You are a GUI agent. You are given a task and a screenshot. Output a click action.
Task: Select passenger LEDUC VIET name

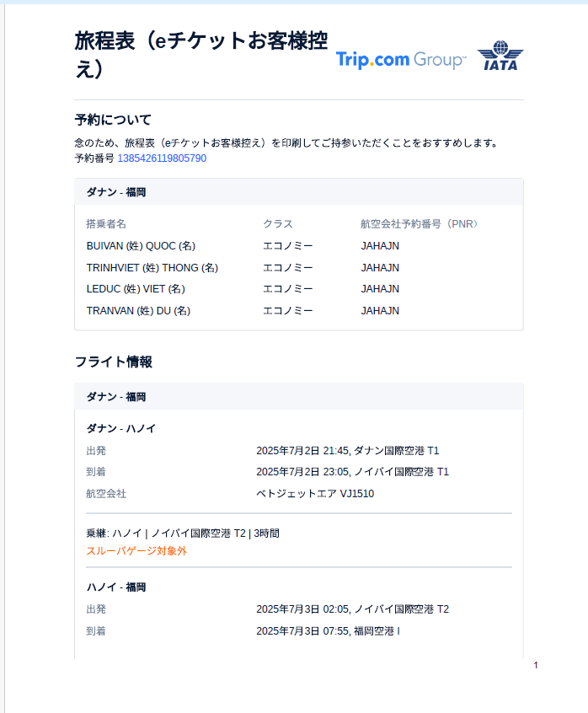136,289
